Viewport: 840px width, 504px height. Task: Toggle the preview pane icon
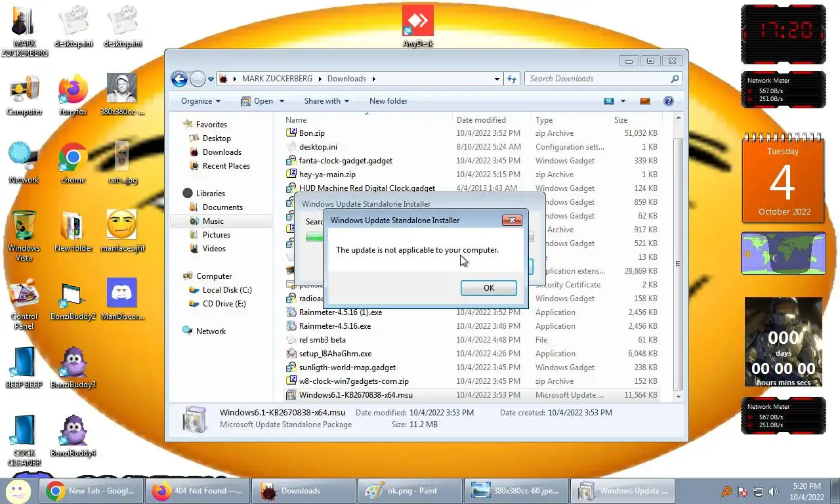point(645,101)
